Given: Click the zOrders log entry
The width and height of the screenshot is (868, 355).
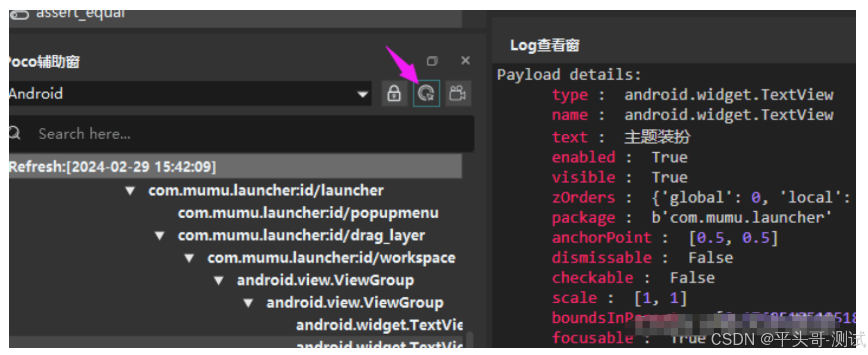Looking at the screenshot, I should coord(701,197).
